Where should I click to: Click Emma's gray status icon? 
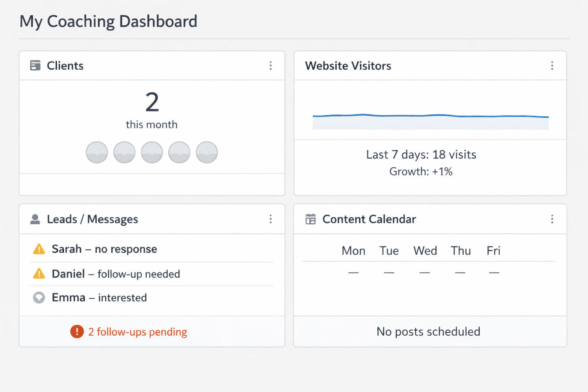[39, 297]
